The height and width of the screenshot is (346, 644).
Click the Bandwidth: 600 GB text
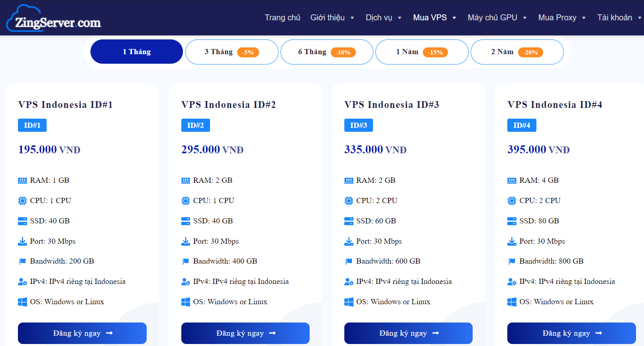[x=388, y=261]
